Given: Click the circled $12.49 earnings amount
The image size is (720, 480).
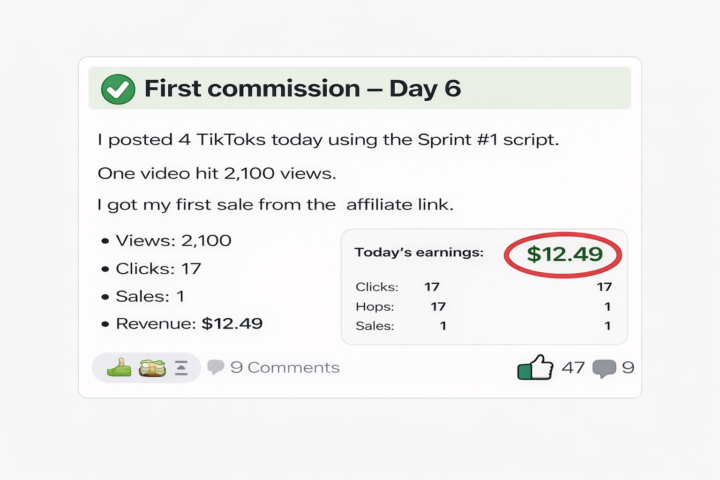Looking at the screenshot, I should 564,254.
